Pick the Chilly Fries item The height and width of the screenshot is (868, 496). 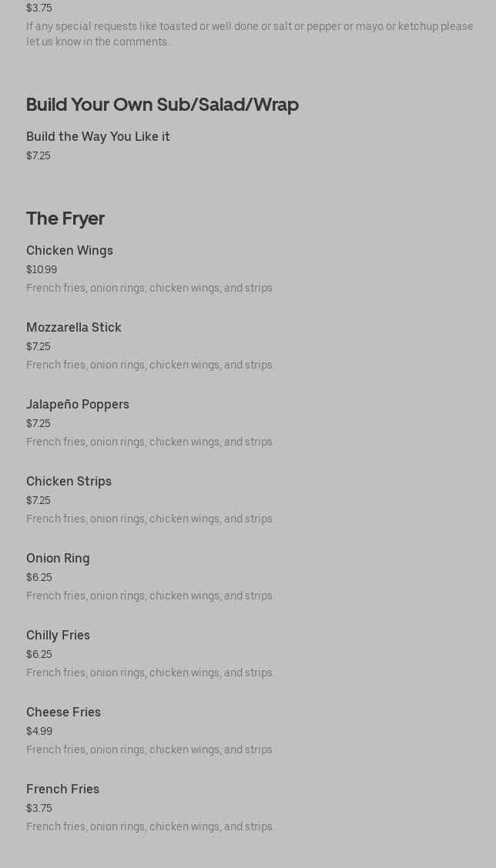click(x=58, y=636)
